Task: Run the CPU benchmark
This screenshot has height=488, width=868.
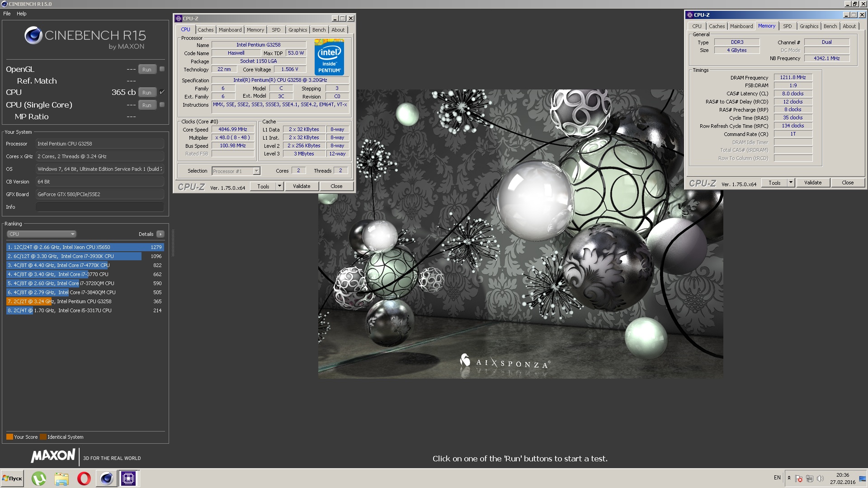Action: click(x=147, y=92)
